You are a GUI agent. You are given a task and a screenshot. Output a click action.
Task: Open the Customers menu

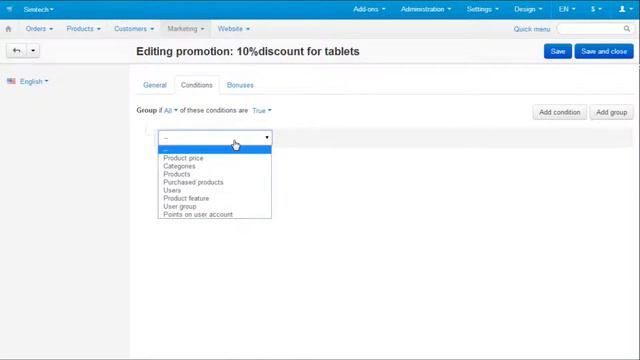click(x=134, y=29)
